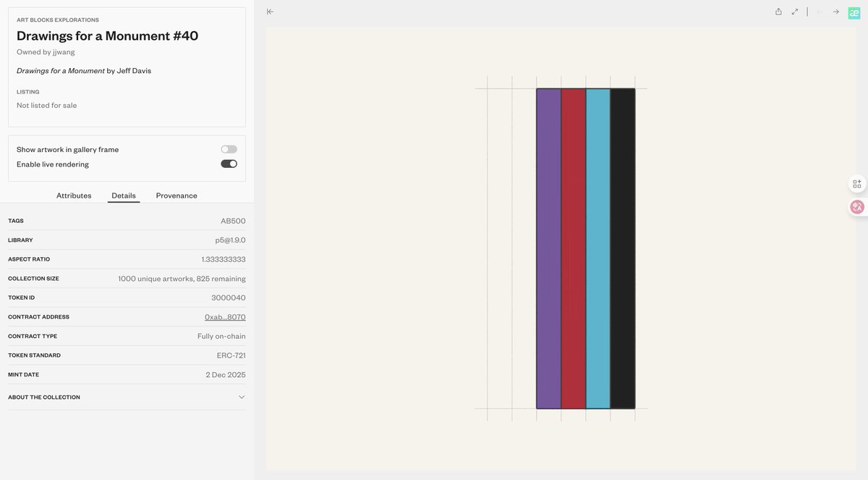The width and height of the screenshot is (868, 480).
Task: Click the light blue stripe in the artwork
Action: click(598, 248)
